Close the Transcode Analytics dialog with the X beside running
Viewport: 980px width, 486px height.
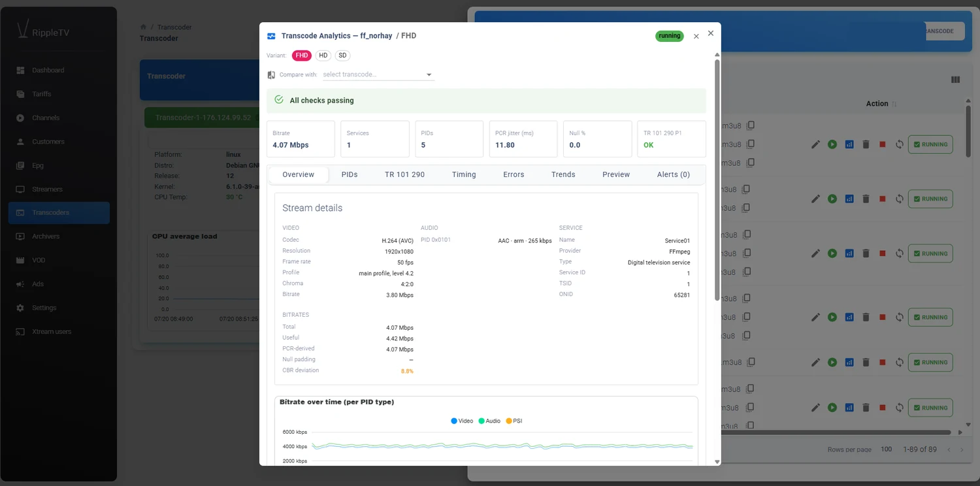tap(696, 37)
